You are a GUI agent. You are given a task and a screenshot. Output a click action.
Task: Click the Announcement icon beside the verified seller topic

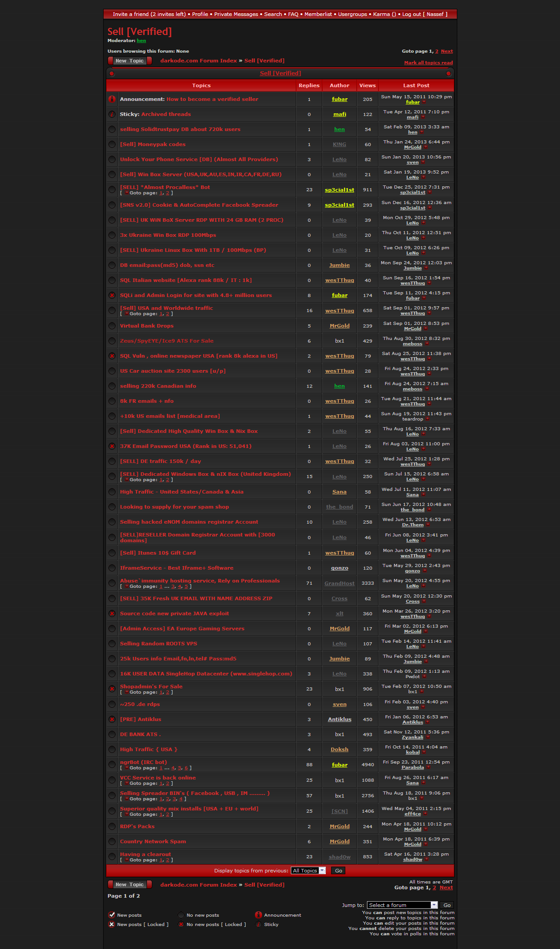click(x=112, y=99)
